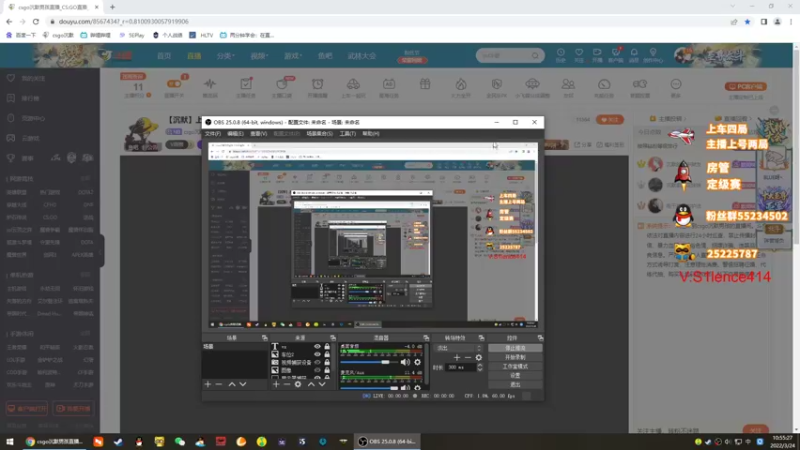This screenshot has height=450, width=800.
Task: Expand Douyu 游戏 navigation dropdown
Action: tap(293, 56)
